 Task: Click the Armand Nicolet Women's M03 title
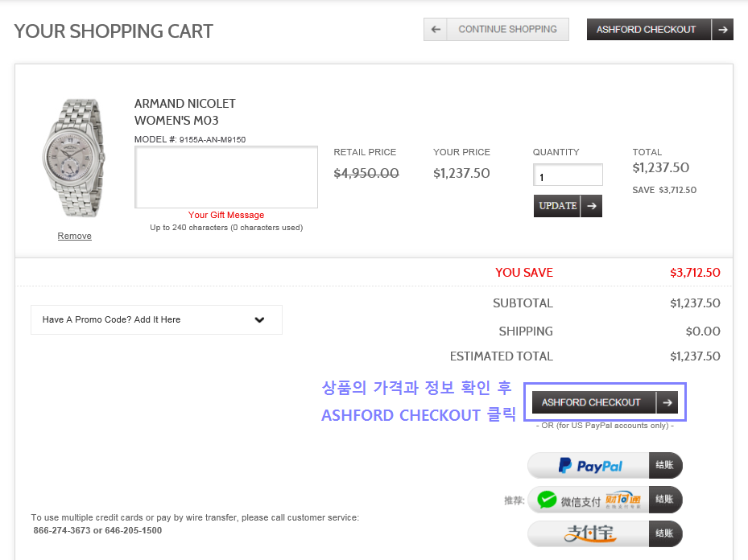tap(184, 112)
